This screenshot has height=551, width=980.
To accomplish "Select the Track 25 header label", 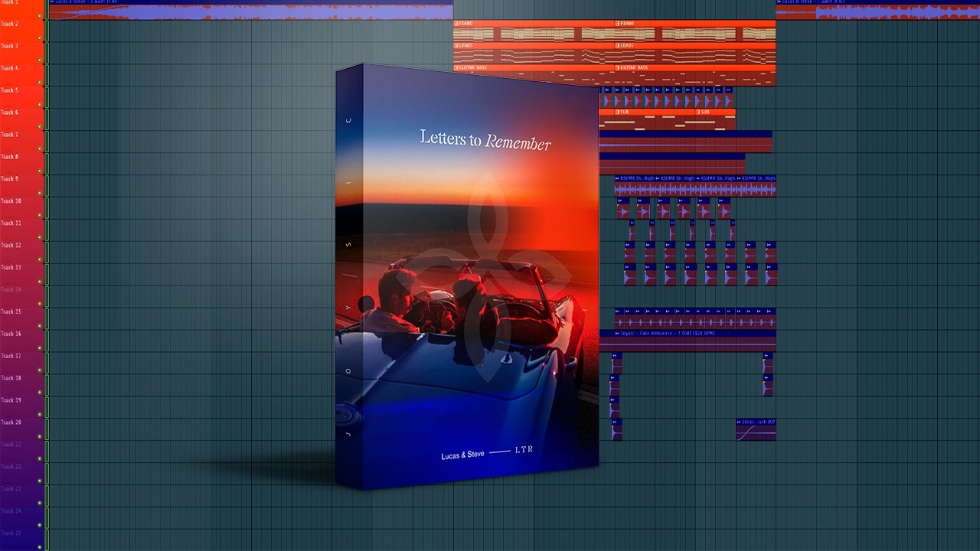I will click(11, 533).
